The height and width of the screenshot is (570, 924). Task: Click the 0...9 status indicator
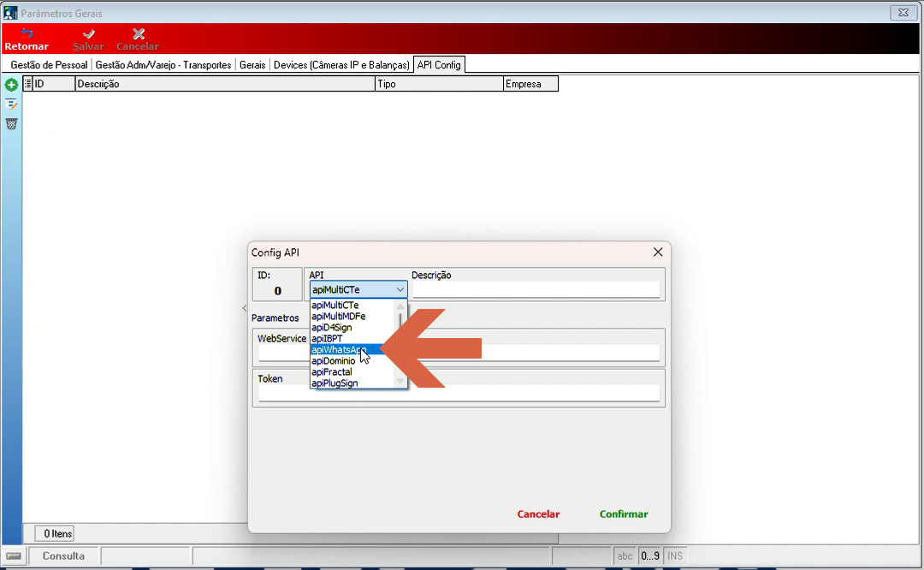click(650, 555)
